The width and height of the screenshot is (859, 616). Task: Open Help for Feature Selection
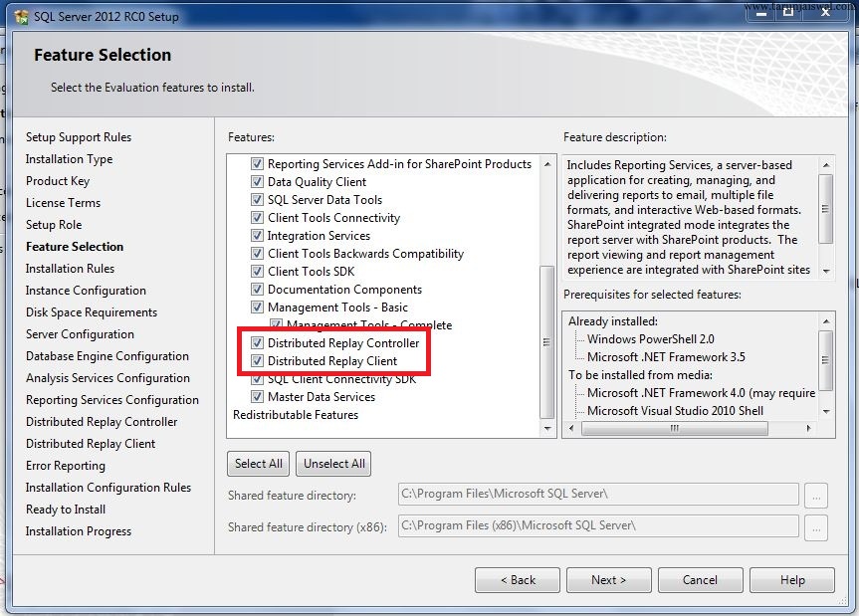[x=791, y=579]
